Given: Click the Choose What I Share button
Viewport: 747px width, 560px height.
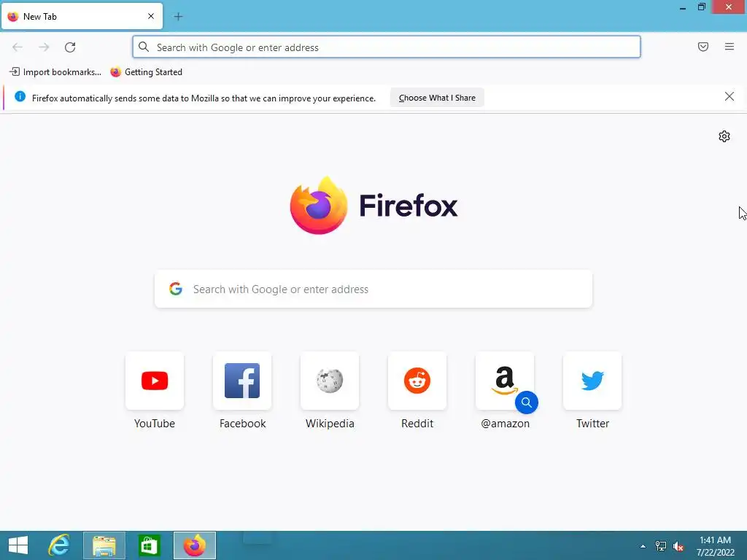Looking at the screenshot, I should [437, 98].
